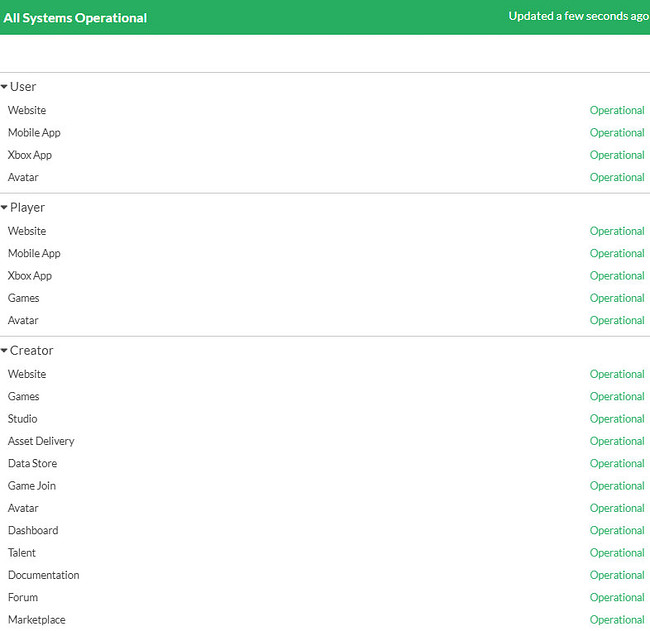Select Avatar under the User section
Image resolution: width=650 pixels, height=631 pixels.
pos(23,177)
